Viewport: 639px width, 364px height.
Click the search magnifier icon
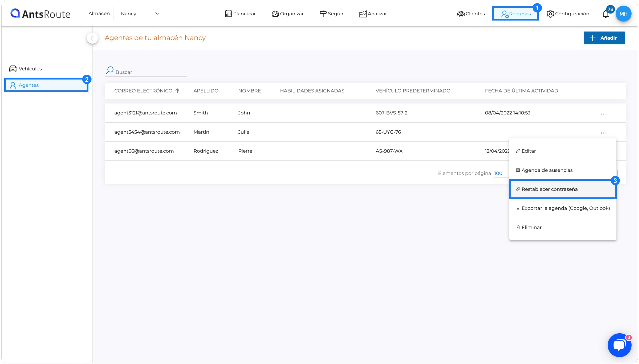pos(110,70)
